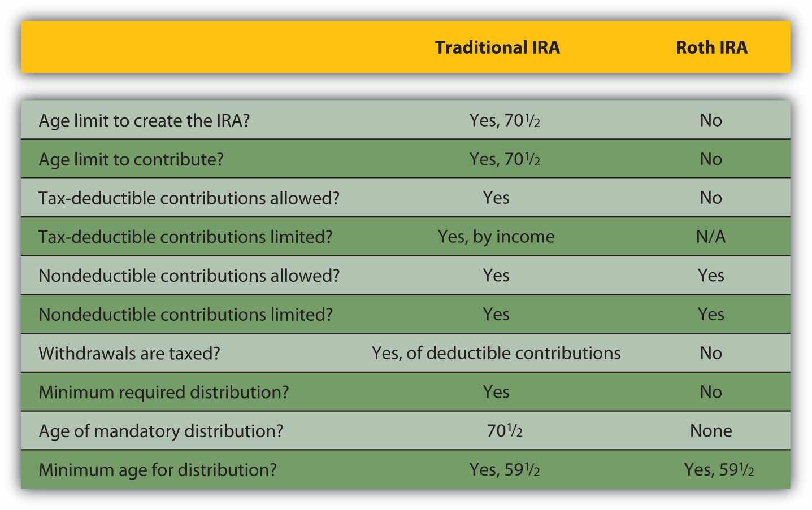The width and height of the screenshot is (812, 510).
Task: Click the Traditional IRA column header
Action: 497,47
